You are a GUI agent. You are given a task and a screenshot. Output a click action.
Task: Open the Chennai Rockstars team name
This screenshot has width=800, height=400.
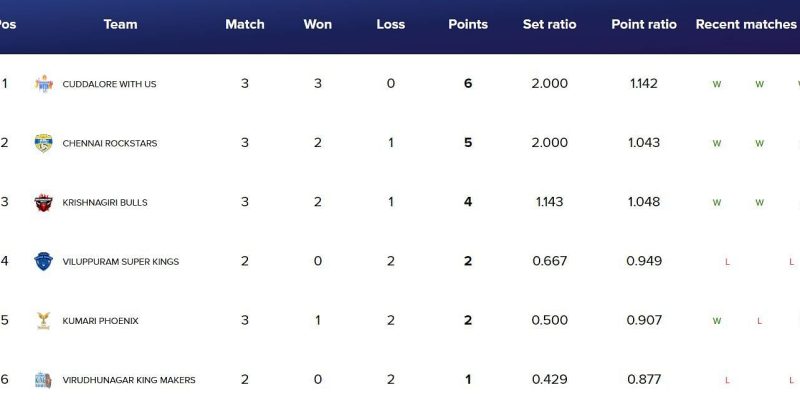click(x=109, y=143)
